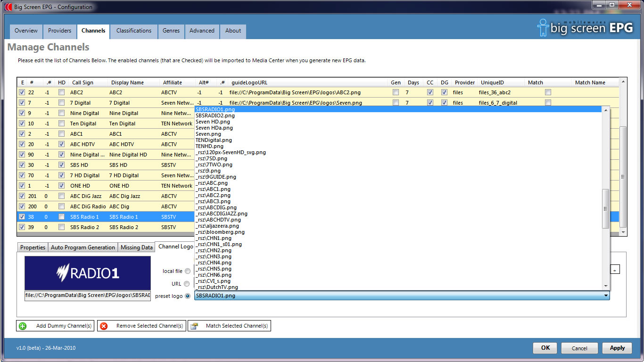Select the preset logo radio button

click(188, 296)
